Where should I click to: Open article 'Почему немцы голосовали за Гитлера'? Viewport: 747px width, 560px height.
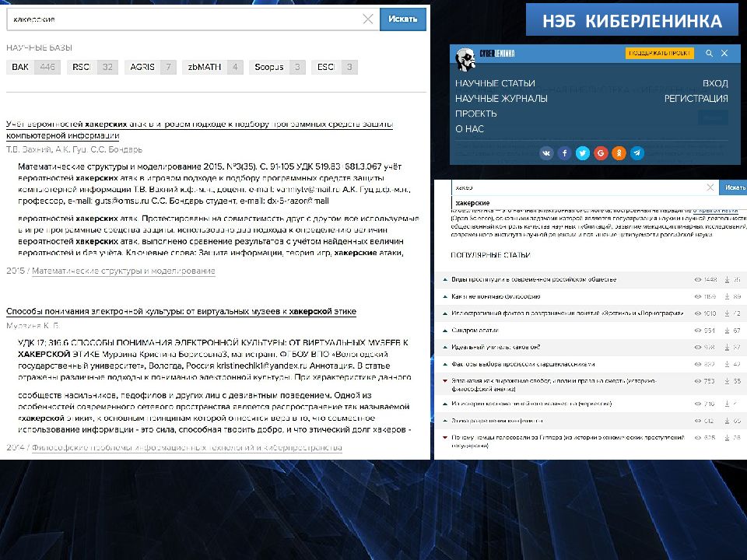[x=568, y=441]
